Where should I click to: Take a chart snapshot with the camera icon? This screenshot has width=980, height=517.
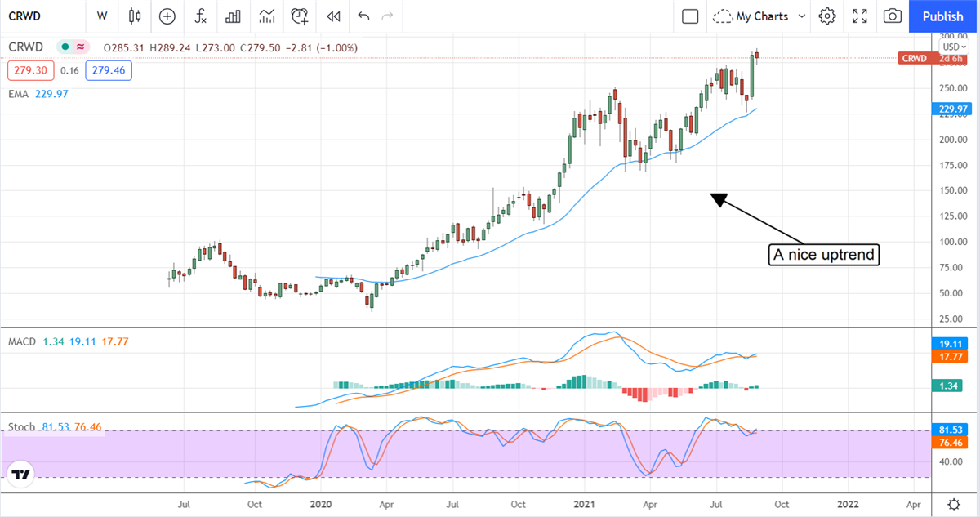click(x=893, y=16)
